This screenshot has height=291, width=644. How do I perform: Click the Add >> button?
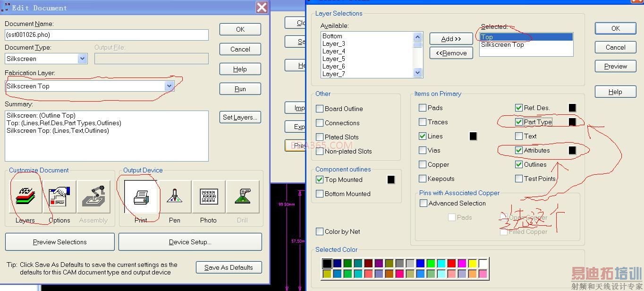coord(451,39)
